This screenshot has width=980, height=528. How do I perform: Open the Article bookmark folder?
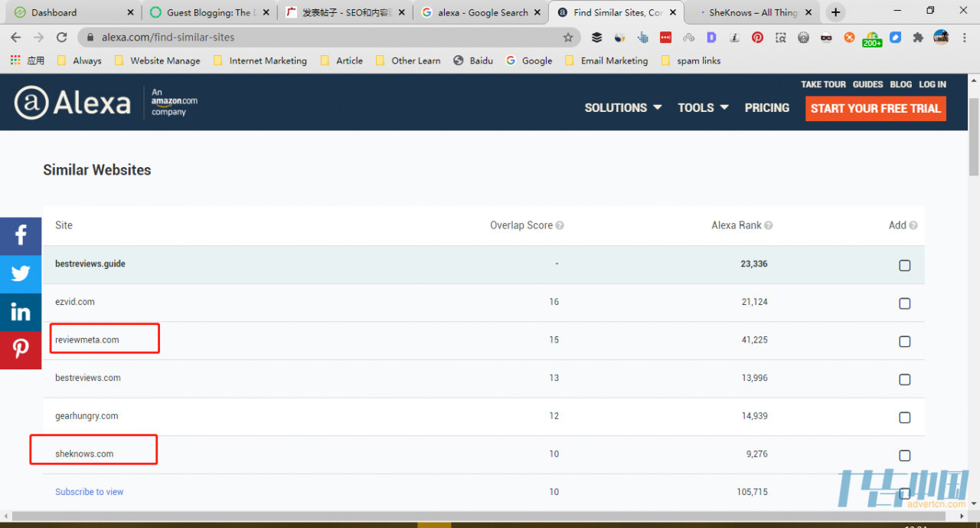(x=341, y=61)
